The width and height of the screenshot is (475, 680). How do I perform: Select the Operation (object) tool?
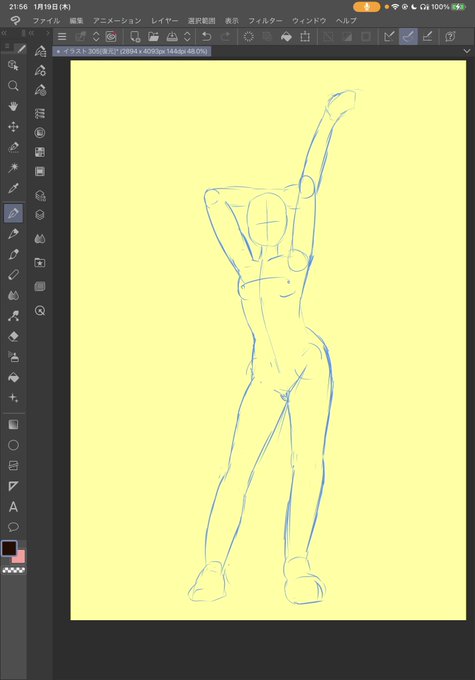click(x=13, y=65)
